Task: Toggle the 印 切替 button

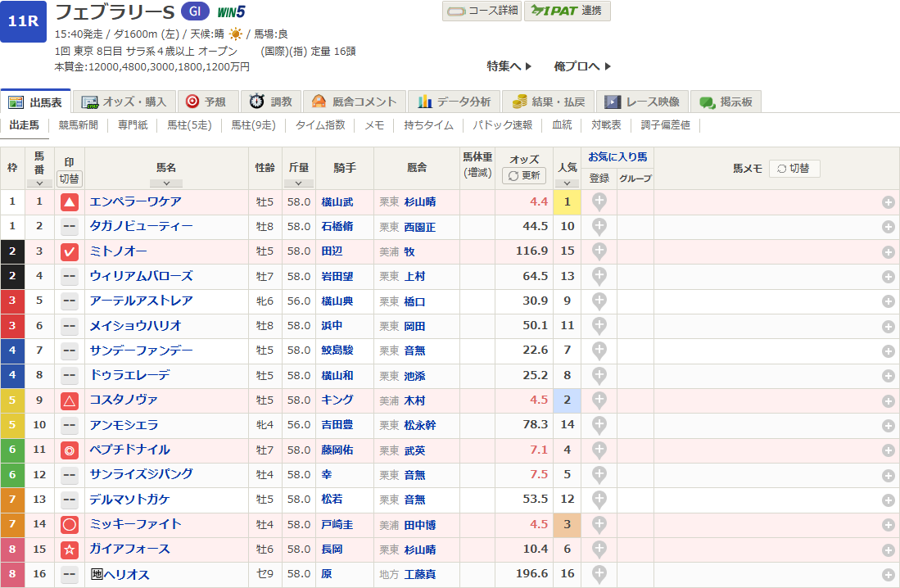Action: 70,179
